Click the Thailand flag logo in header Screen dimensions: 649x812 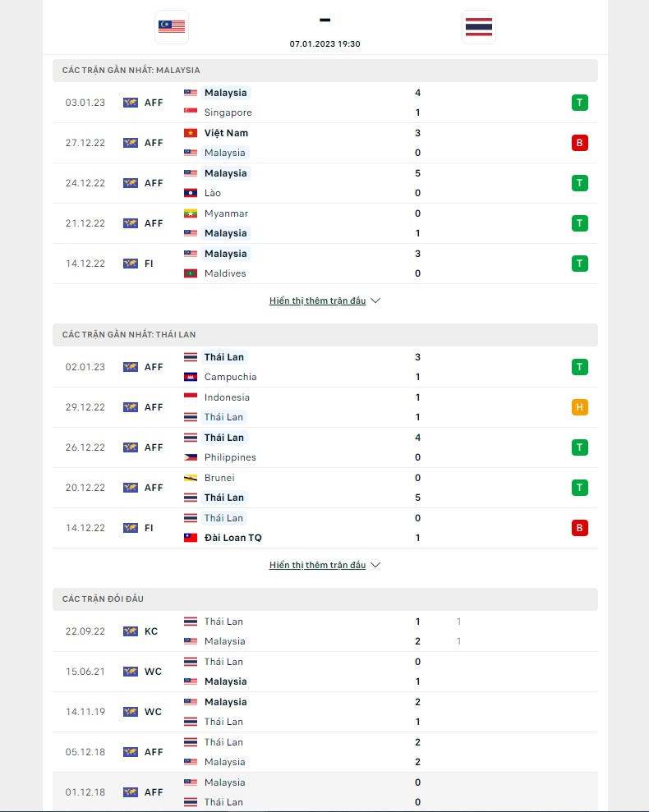pos(478,27)
